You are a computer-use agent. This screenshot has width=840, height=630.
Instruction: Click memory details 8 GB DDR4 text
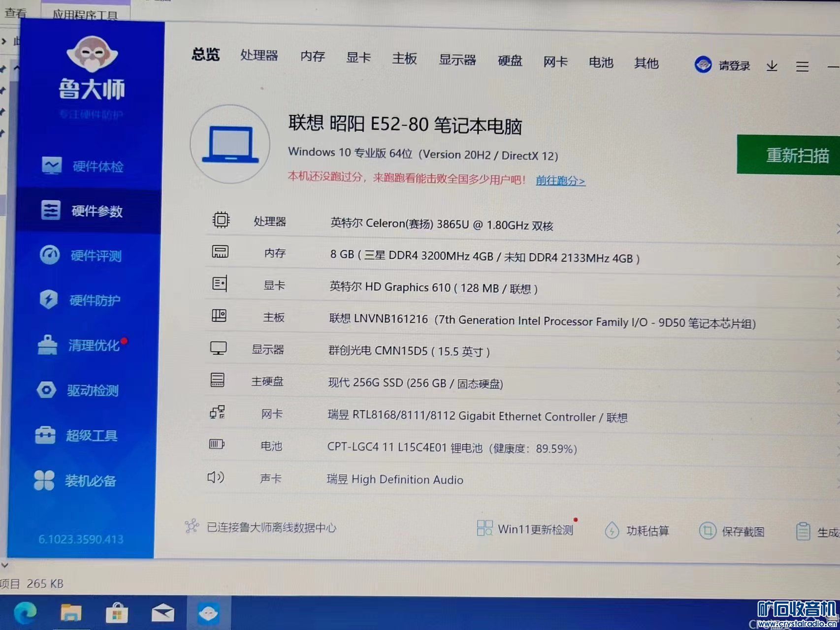click(485, 256)
